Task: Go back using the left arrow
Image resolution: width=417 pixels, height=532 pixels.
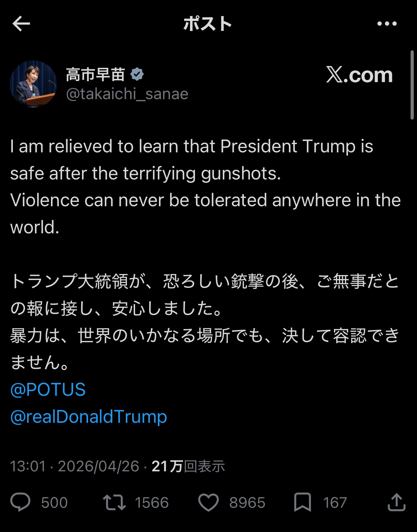Action: coord(21,24)
